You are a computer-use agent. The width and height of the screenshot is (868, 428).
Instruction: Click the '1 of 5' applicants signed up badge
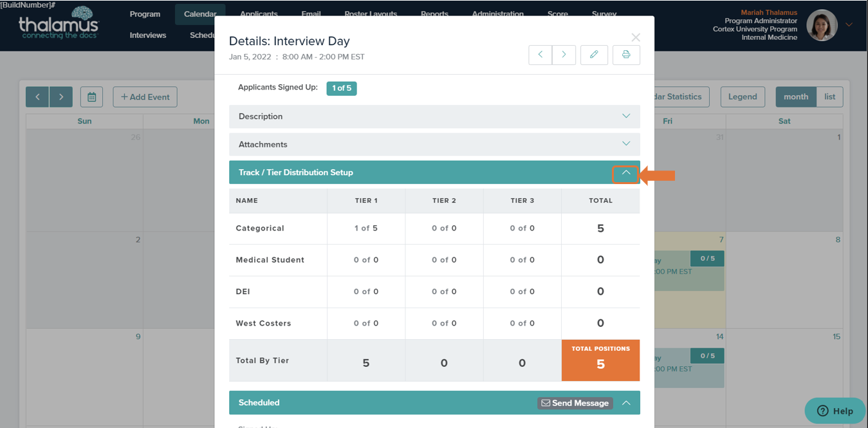tap(342, 88)
